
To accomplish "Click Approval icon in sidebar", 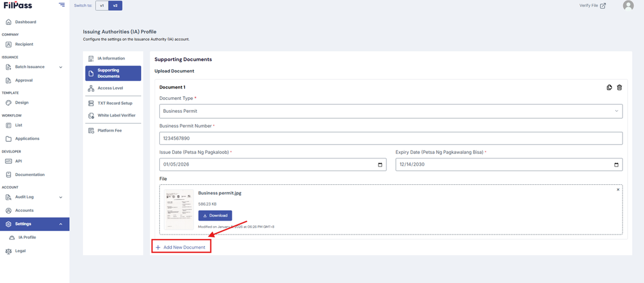I will [9, 81].
